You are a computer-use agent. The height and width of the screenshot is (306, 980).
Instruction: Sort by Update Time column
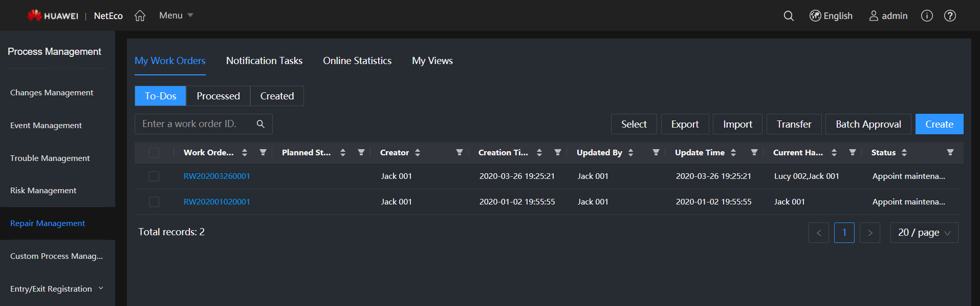pyautogui.click(x=733, y=153)
